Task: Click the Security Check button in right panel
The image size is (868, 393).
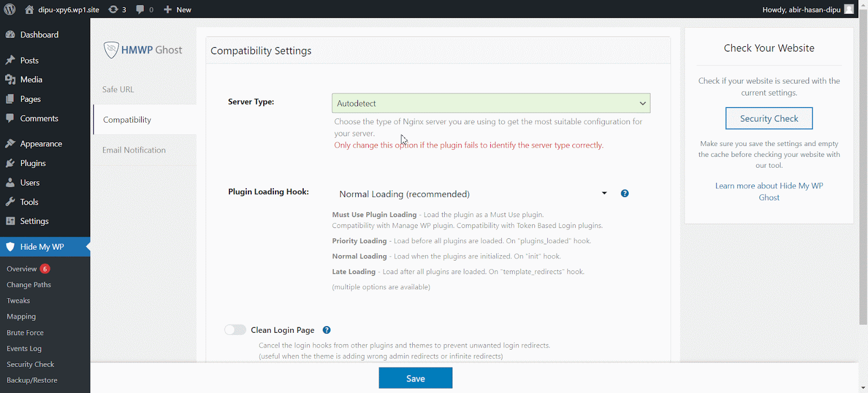Action: 769,118
